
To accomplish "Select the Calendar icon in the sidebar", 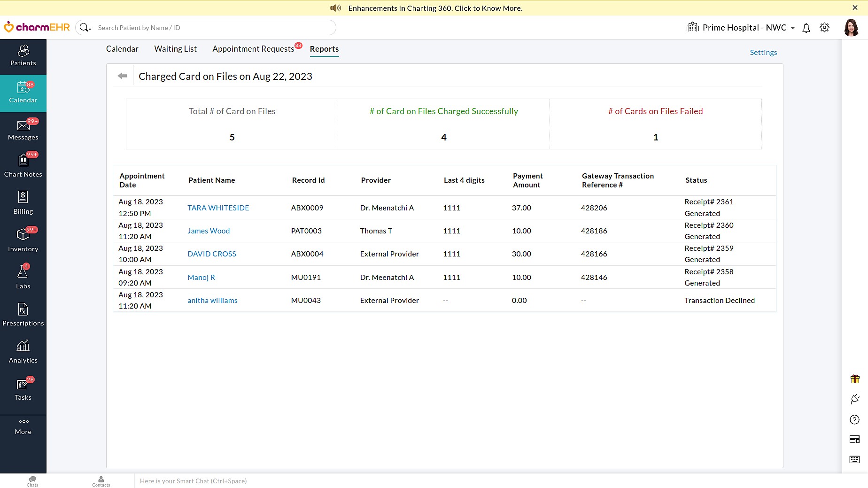I will point(23,93).
